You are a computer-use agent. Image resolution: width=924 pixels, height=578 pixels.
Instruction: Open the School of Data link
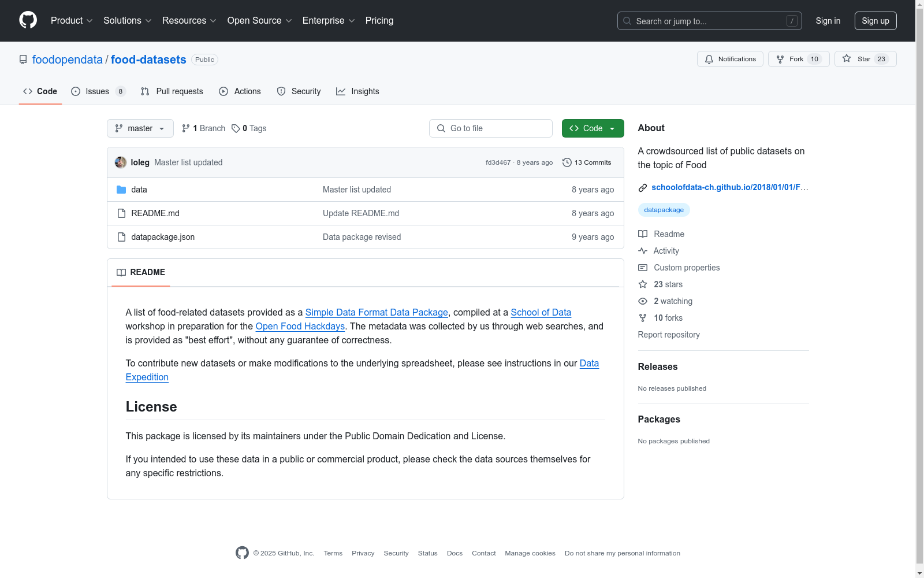click(x=541, y=312)
